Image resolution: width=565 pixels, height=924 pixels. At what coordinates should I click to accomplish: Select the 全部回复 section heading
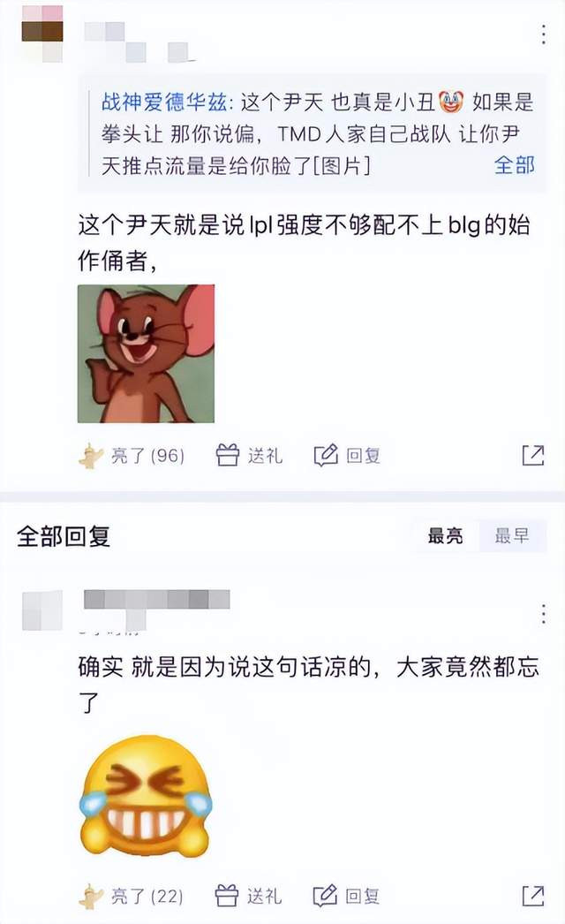(64, 536)
